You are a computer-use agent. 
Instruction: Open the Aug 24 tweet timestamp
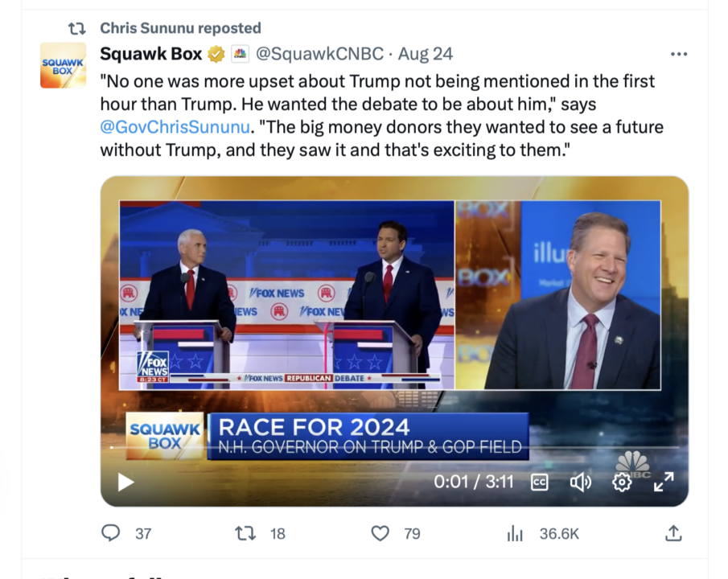[x=426, y=55]
